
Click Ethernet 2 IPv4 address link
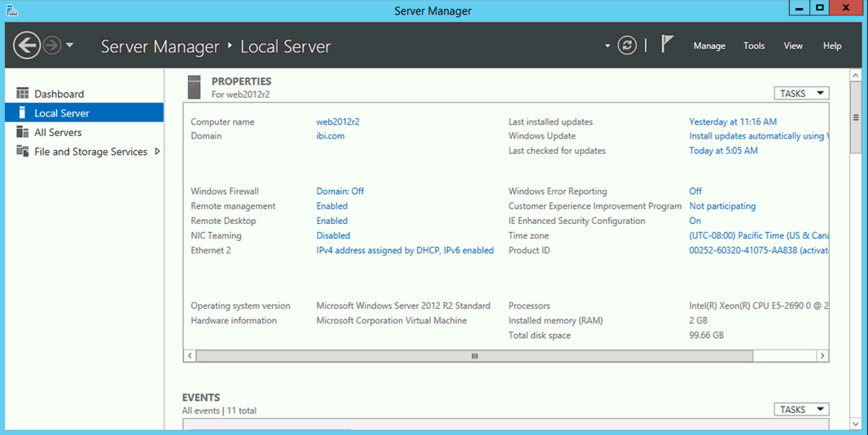405,250
